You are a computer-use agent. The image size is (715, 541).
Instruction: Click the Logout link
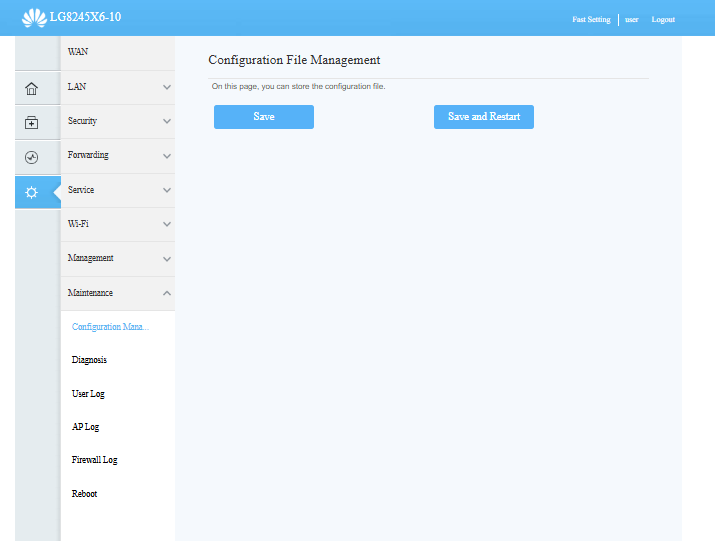[x=663, y=20]
